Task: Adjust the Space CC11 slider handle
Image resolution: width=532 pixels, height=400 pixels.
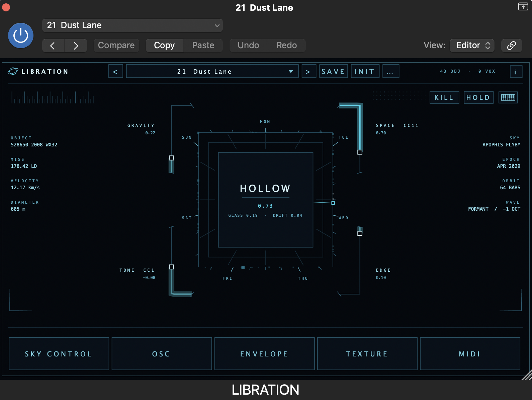Action: 360,152
